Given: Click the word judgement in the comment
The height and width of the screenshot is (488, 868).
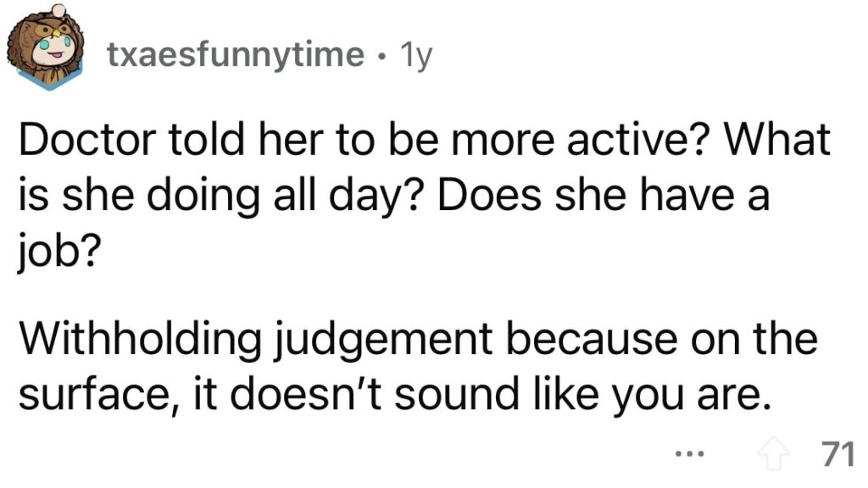Looking at the screenshot, I should coord(383,341).
